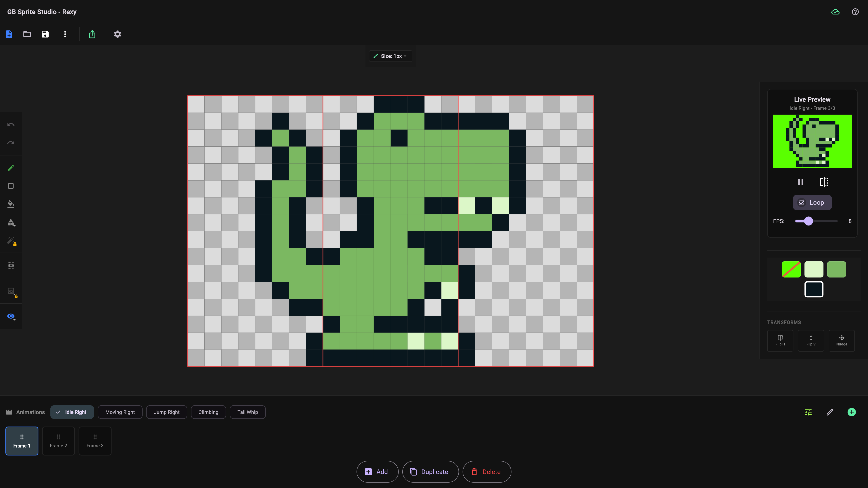Select the rectangle shape tool

click(x=11, y=186)
